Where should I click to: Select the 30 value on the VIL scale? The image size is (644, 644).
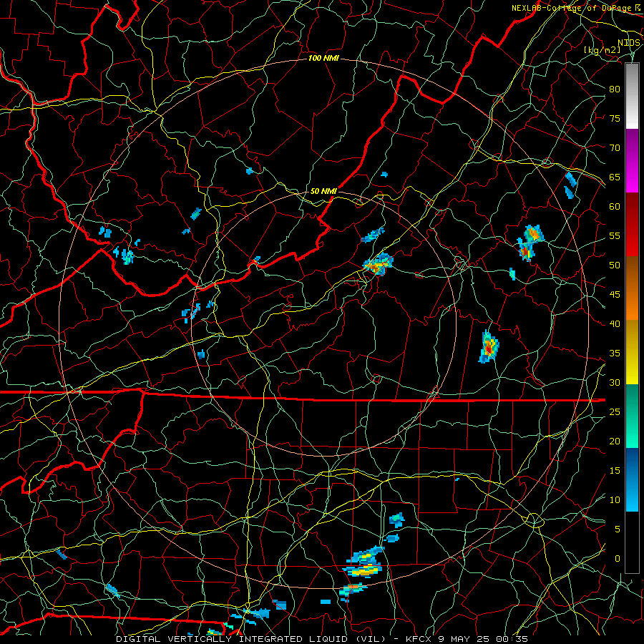[x=615, y=382]
